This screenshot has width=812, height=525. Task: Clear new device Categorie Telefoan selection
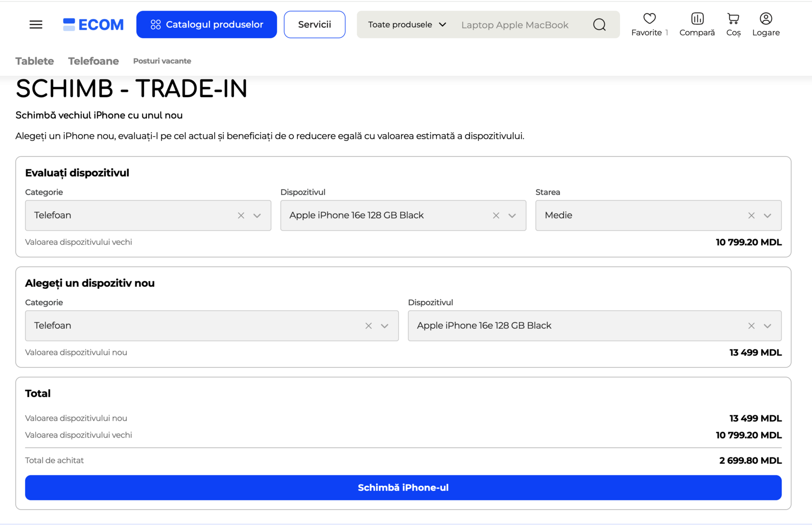(x=369, y=326)
